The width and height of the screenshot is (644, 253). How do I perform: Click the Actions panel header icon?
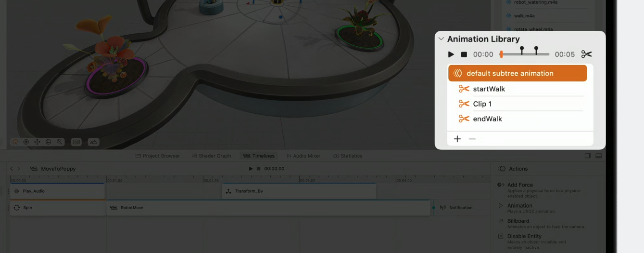pyautogui.click(x=502, y=169)
